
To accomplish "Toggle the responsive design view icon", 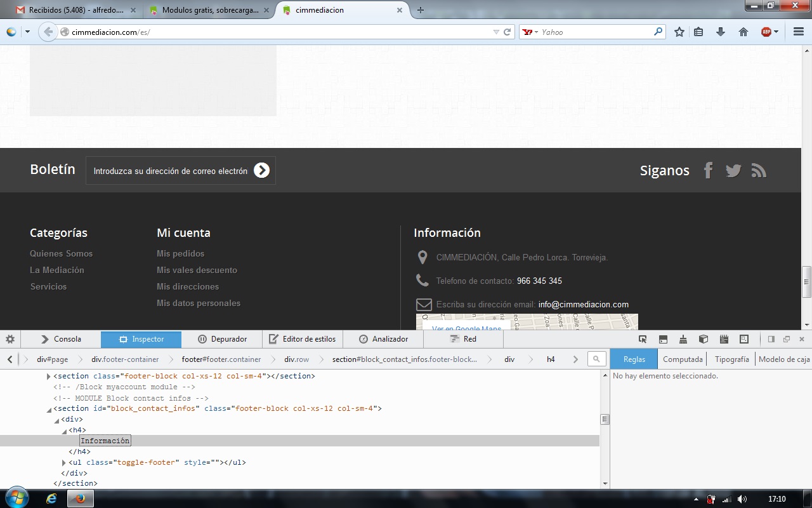I will click(x=744, y=339).
